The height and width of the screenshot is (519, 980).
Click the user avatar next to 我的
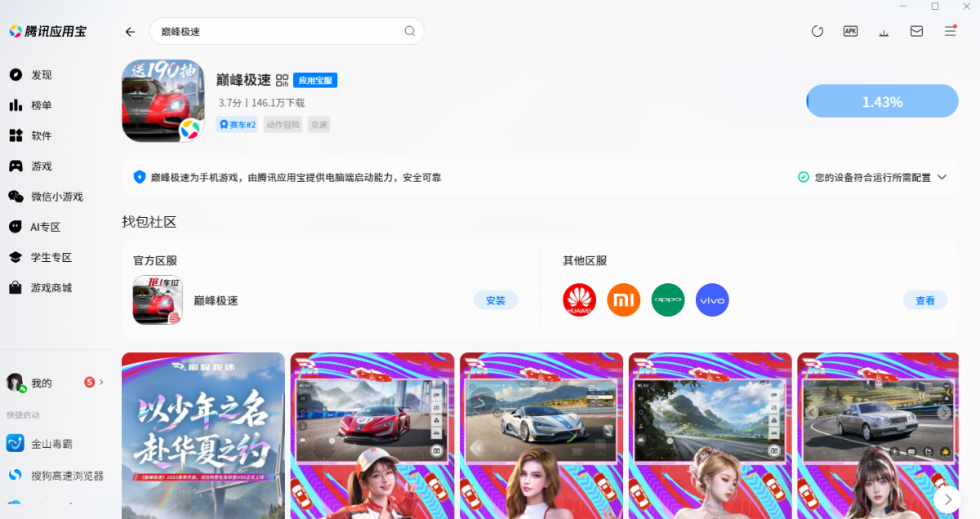pos(16,382)
